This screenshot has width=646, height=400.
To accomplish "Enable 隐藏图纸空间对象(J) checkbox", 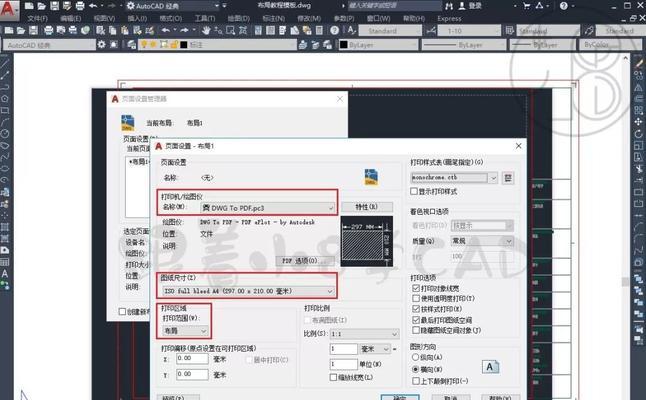I will point(416,330).
